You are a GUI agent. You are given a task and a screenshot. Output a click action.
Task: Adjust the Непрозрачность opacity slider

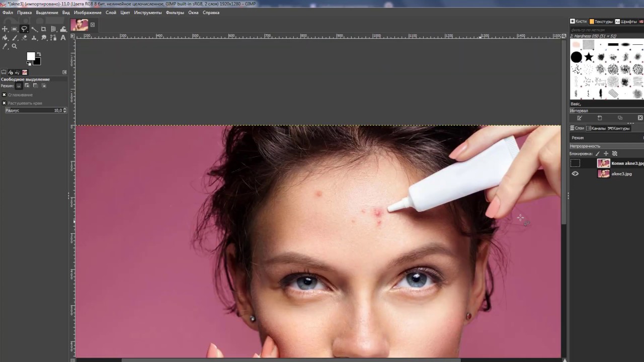click(607, 146)
